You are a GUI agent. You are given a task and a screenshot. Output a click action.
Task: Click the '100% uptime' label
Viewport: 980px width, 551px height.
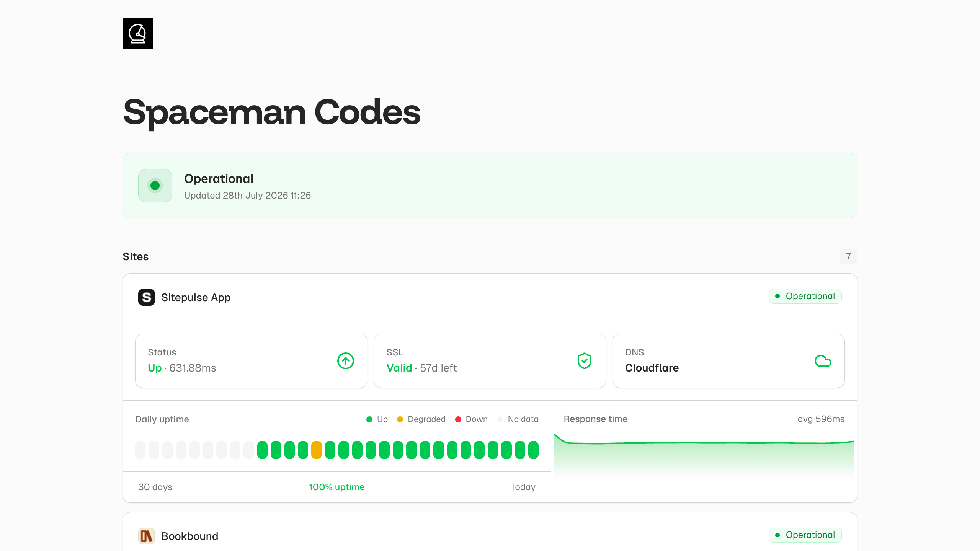click(x=337, y=487)
